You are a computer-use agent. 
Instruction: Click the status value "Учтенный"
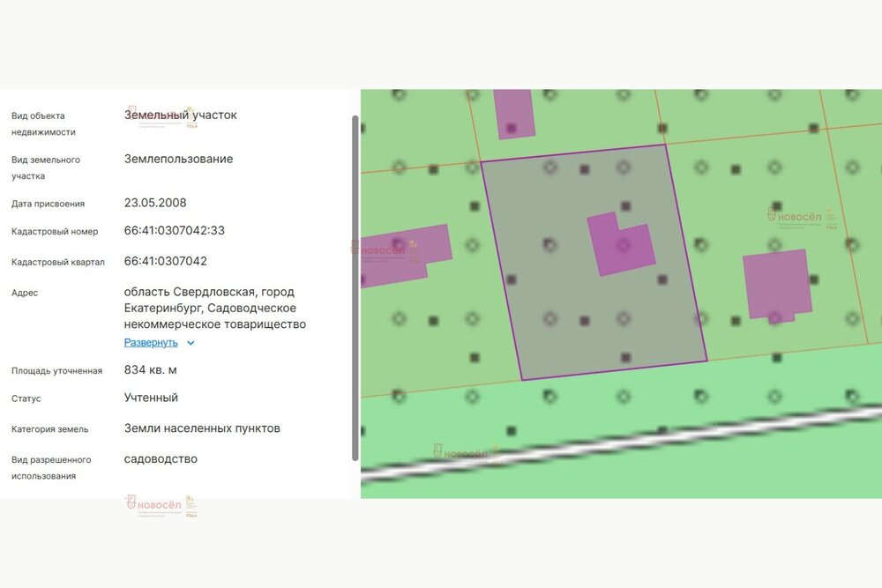(151, 398)
